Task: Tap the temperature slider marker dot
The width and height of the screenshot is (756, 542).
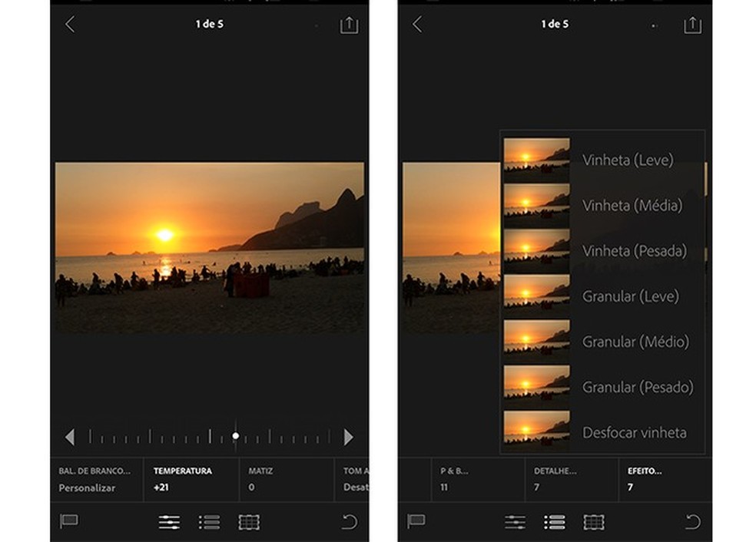Action: pos(235,435)
